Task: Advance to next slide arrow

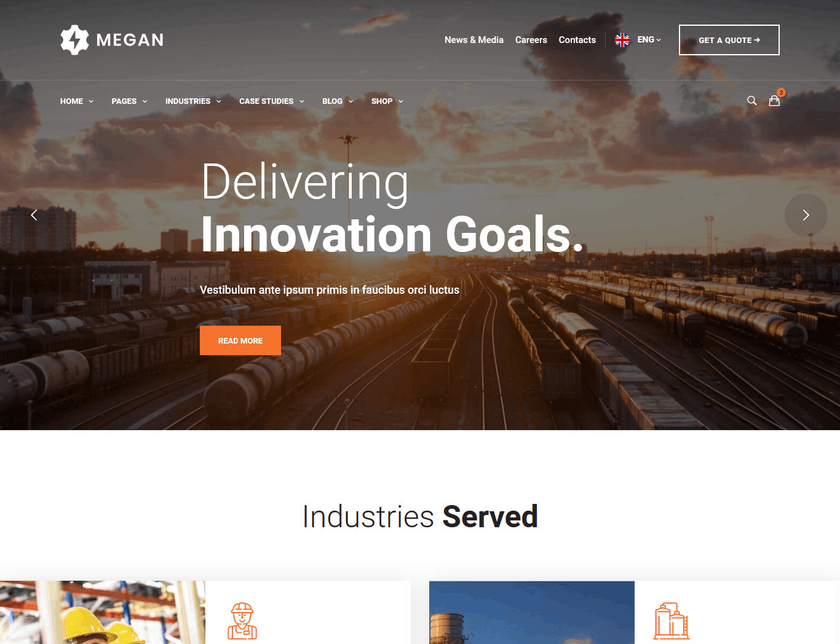Action: point(806,215)
